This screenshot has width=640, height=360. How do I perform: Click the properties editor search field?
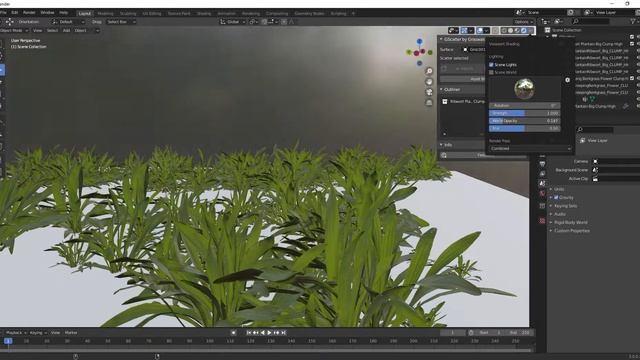point(595,129)
